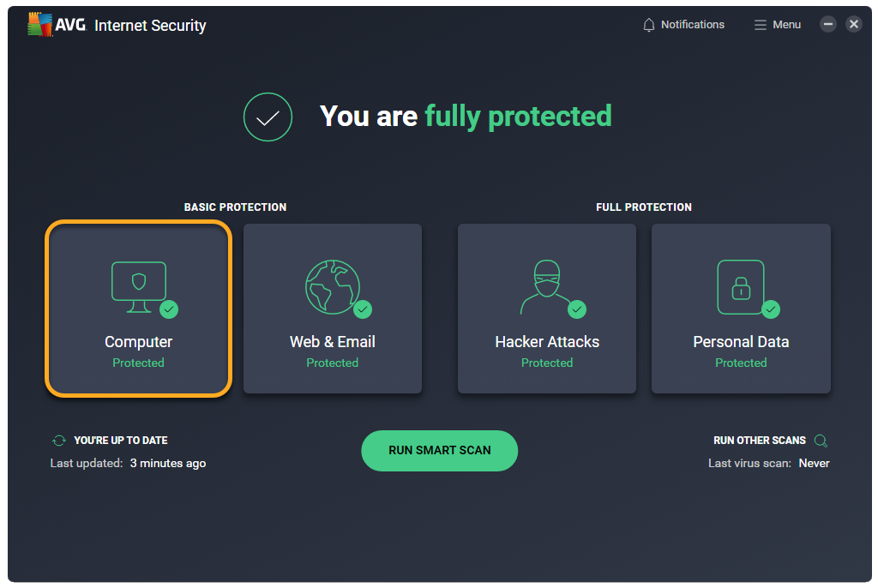
Task: Open Run Other Scans link
Action: pyautogui.click(x=760, y=441)
